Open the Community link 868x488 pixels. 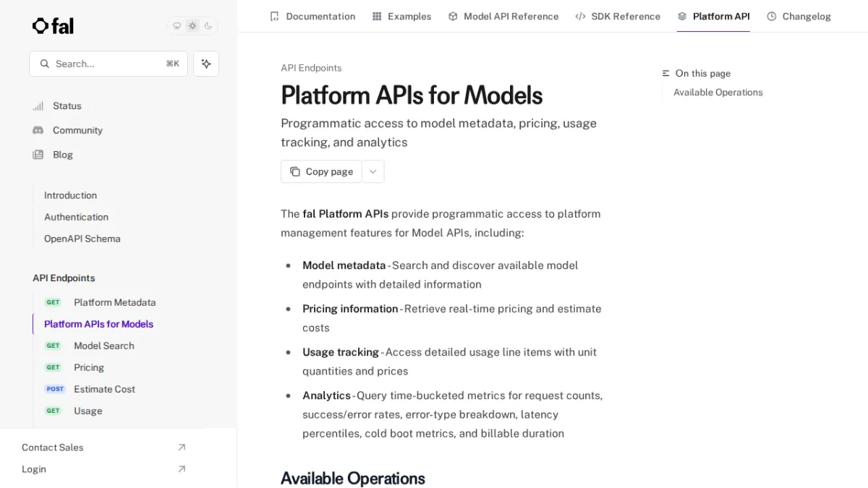coord(77,130)
